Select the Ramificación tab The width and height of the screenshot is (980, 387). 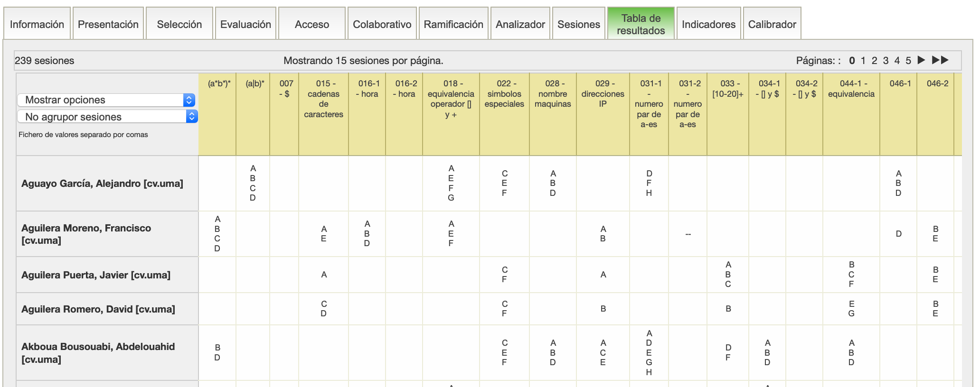(453, 24)
